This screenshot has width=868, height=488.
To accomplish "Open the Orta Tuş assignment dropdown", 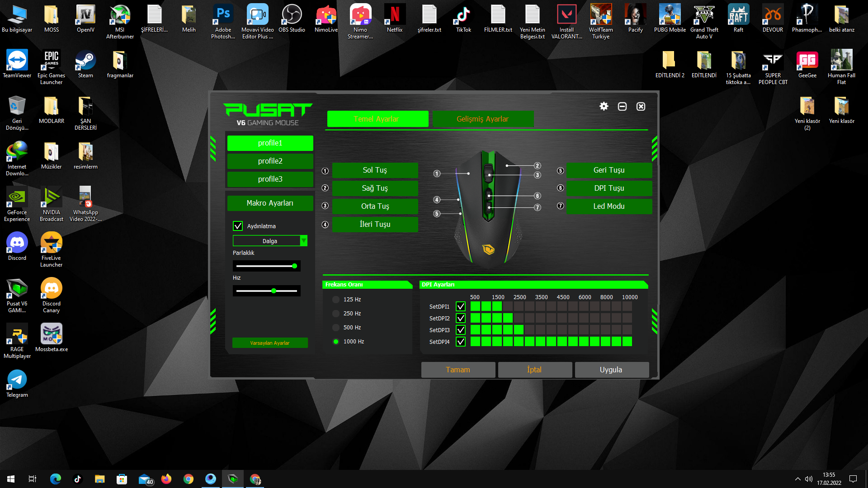I will (375, 206).
